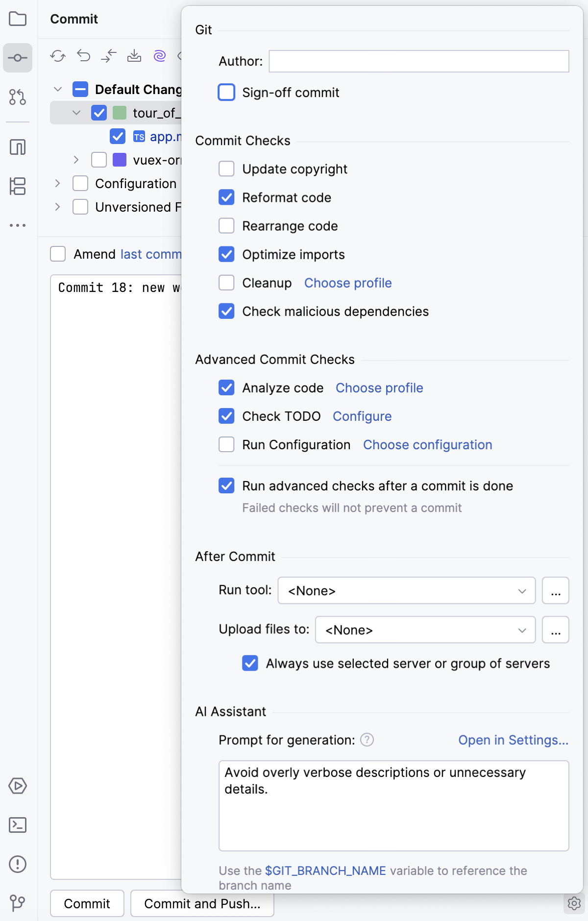Click the prompt generation help icon
This screenshot has height=921, width=588.
click(x=367, y=740)
